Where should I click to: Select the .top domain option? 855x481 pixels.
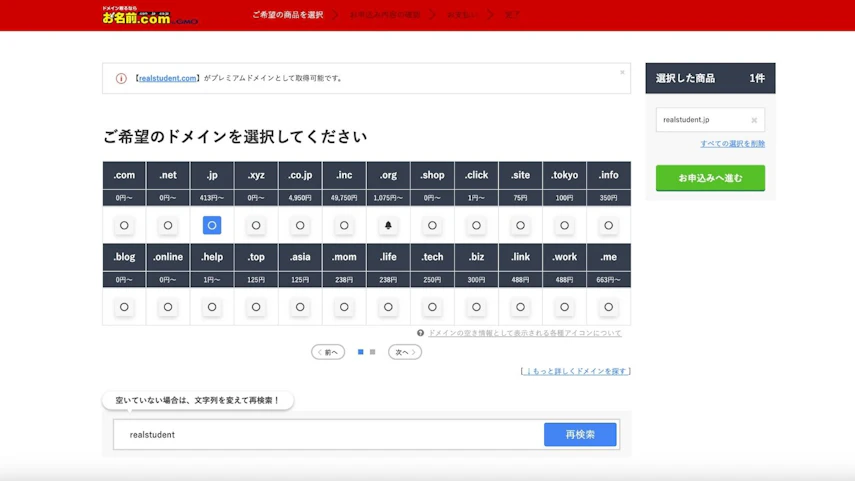pos(256,307)
